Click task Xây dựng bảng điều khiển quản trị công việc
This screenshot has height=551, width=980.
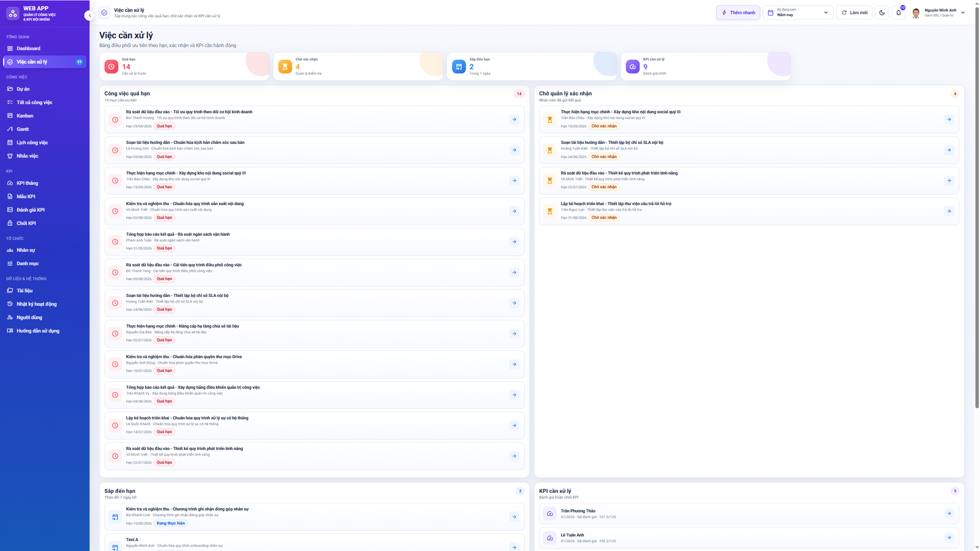click(x=315, y=395)
